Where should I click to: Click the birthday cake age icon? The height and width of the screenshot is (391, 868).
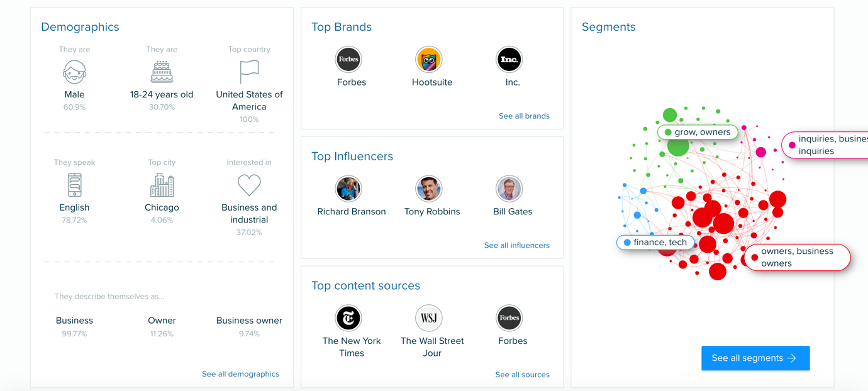click(x=162, y=72)
